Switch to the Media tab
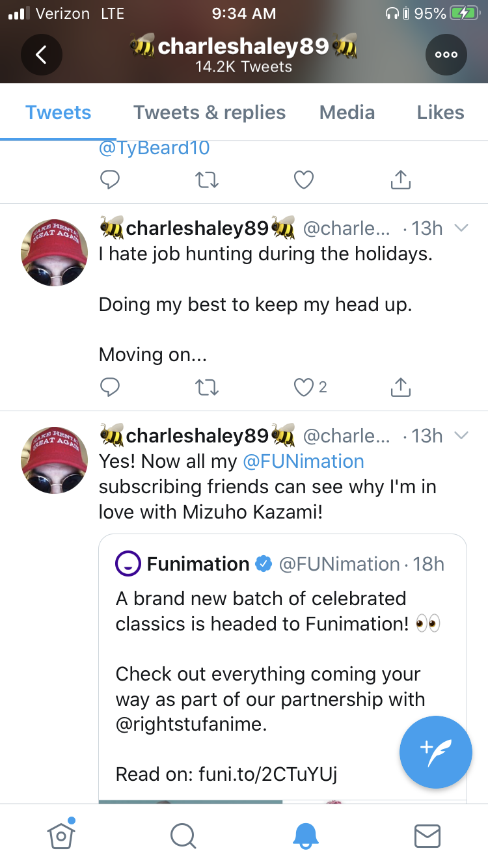 pyautogui.click(x=347, y=113)
